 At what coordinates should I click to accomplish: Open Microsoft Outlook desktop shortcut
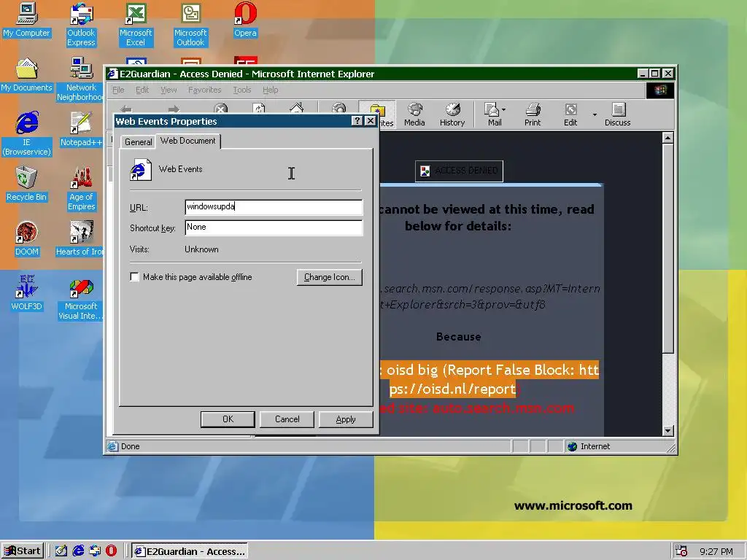(190, 24)
